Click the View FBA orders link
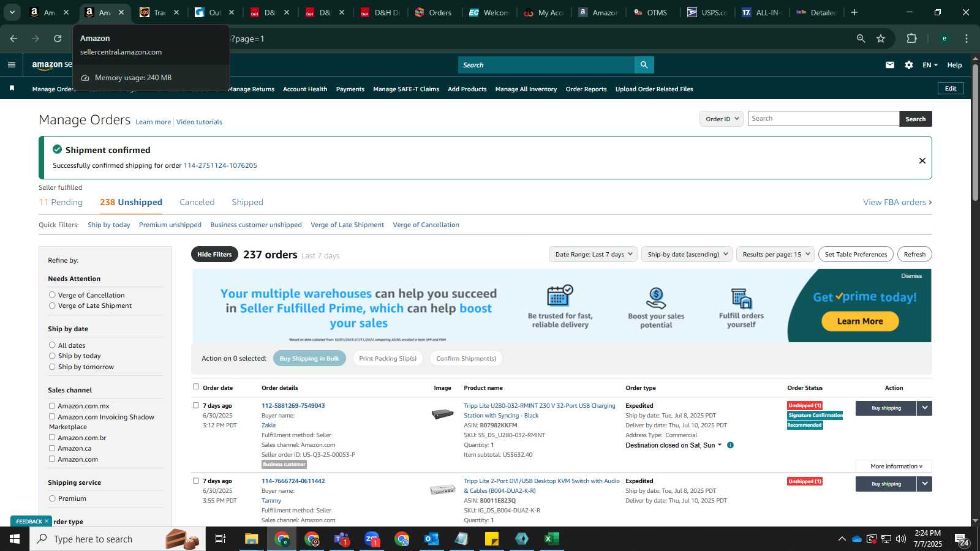980x551 pixels. tap(897, 202)
